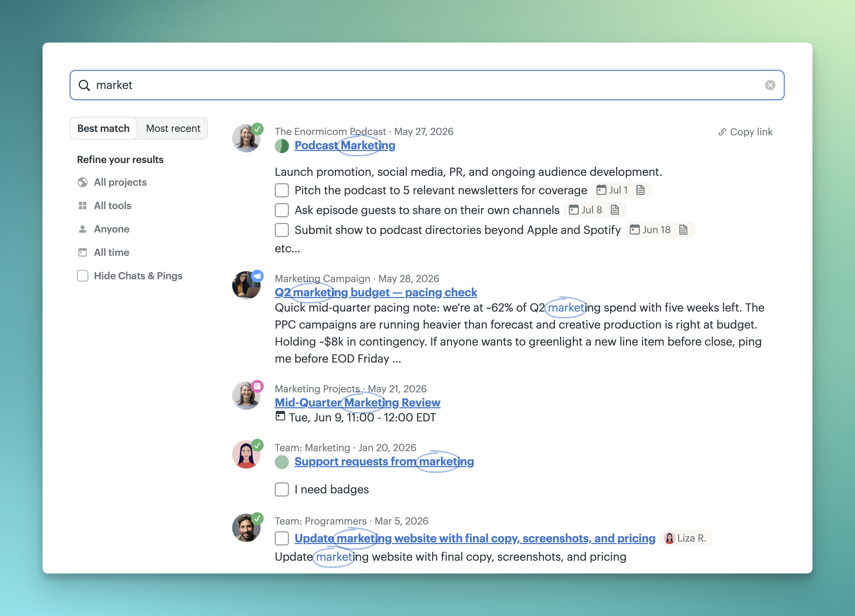Select the Best match tab
The image size is (855, 616).
(x=103, y=128)
